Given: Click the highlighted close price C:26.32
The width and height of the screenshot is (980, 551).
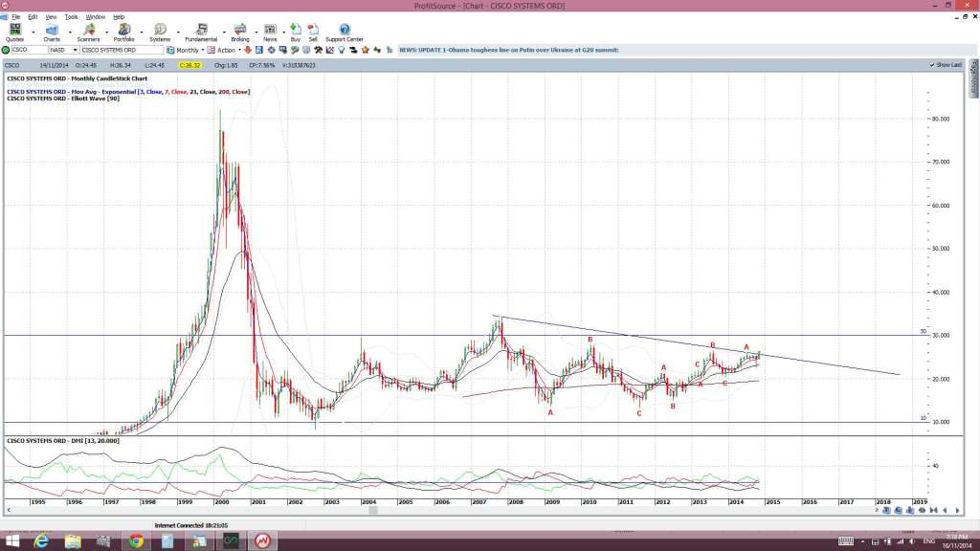Looking at the screenshot, I should click(x=190, y=65).
